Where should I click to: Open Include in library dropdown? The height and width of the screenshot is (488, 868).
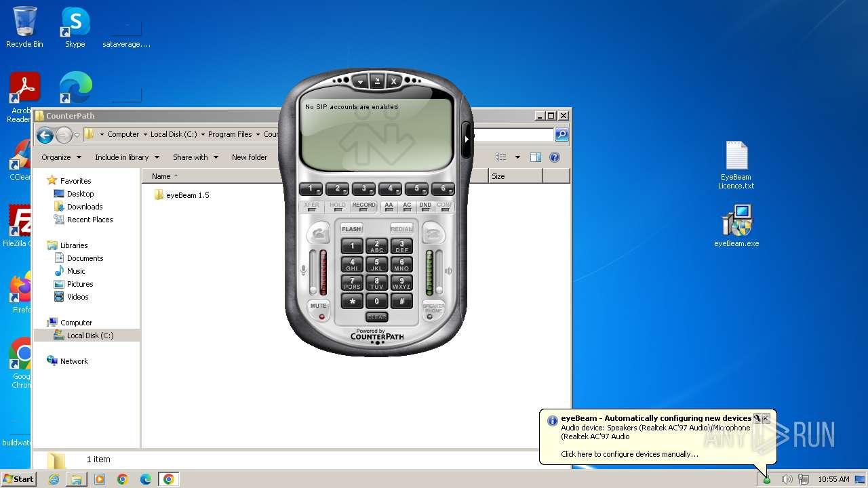[x=127, y=157]
